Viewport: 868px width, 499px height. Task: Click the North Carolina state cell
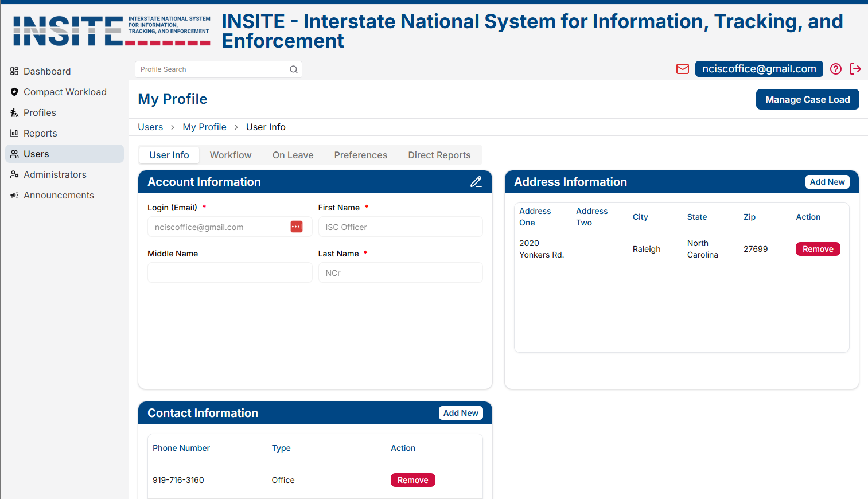coord(703,249)
